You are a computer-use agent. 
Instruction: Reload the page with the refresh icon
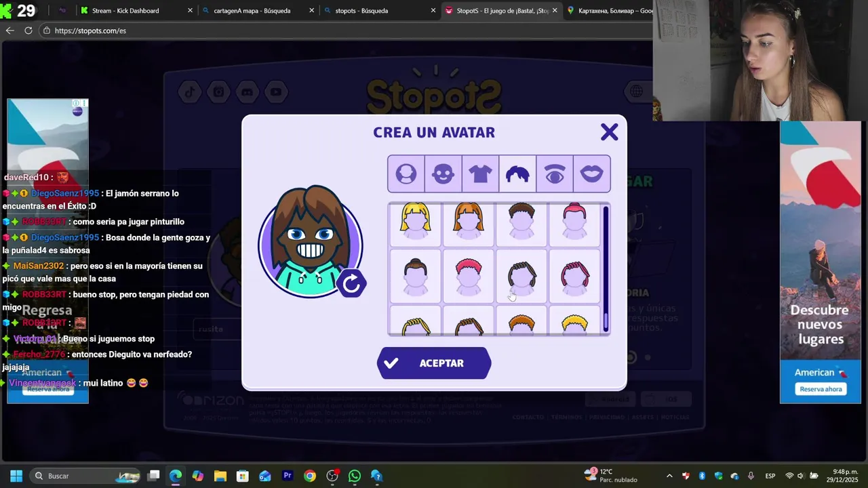click(28, 30)
